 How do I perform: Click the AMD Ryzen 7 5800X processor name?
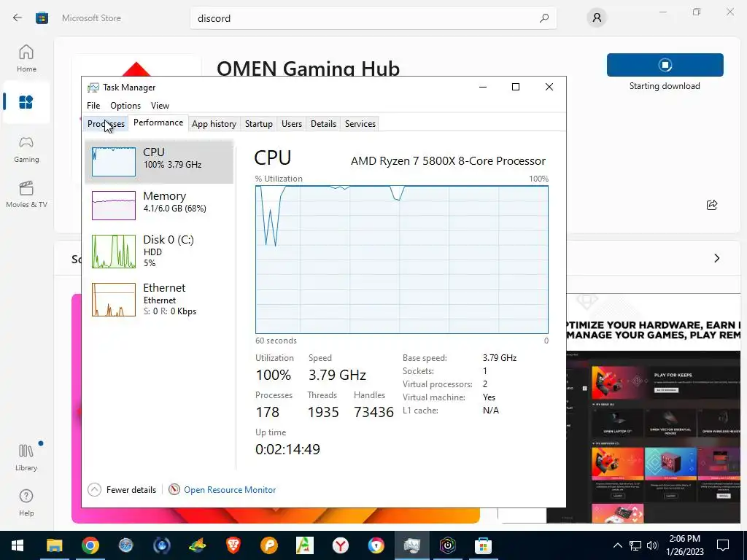(x=449, y=161)
